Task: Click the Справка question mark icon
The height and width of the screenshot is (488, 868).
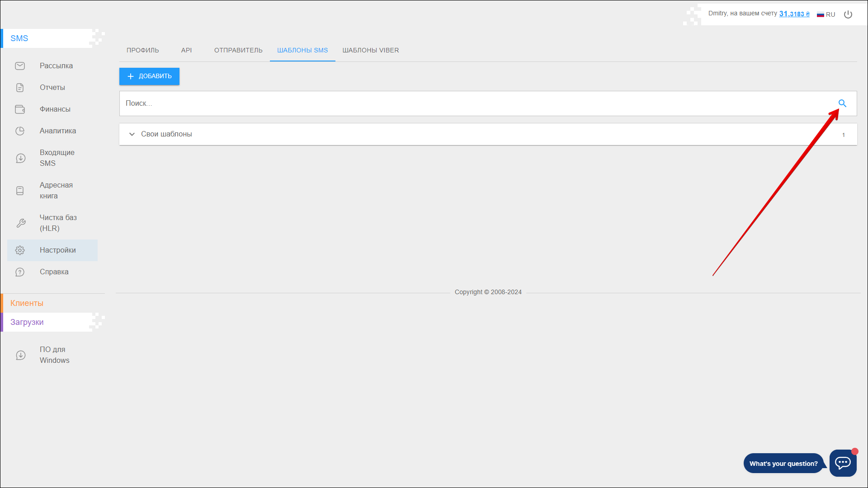Action: click(x=20, y=272)
